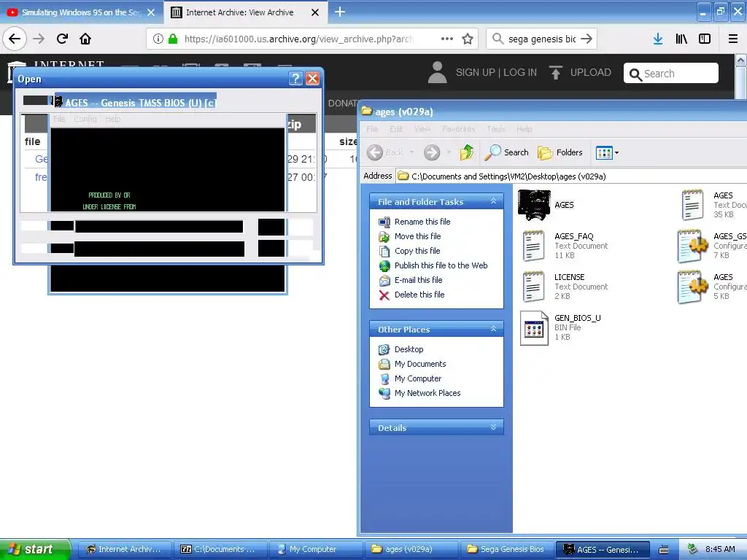Open Forward history dropdown arrow

pos(449,152)
